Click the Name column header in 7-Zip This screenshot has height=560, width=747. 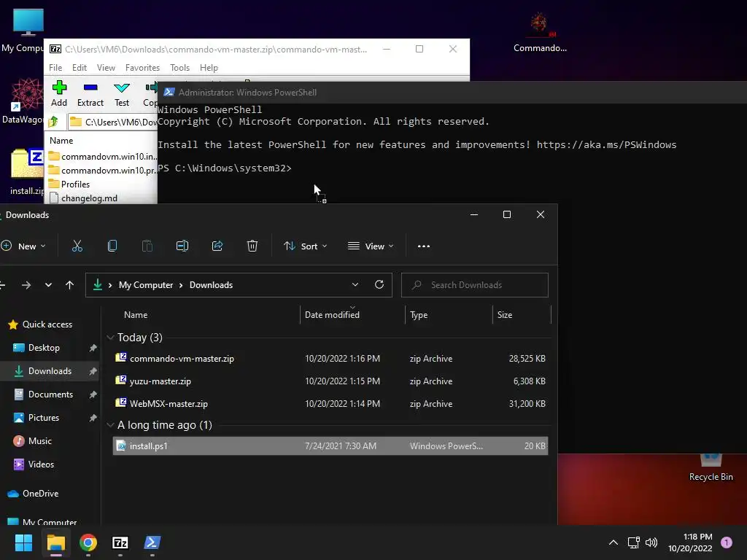click(x=61, y=141)
